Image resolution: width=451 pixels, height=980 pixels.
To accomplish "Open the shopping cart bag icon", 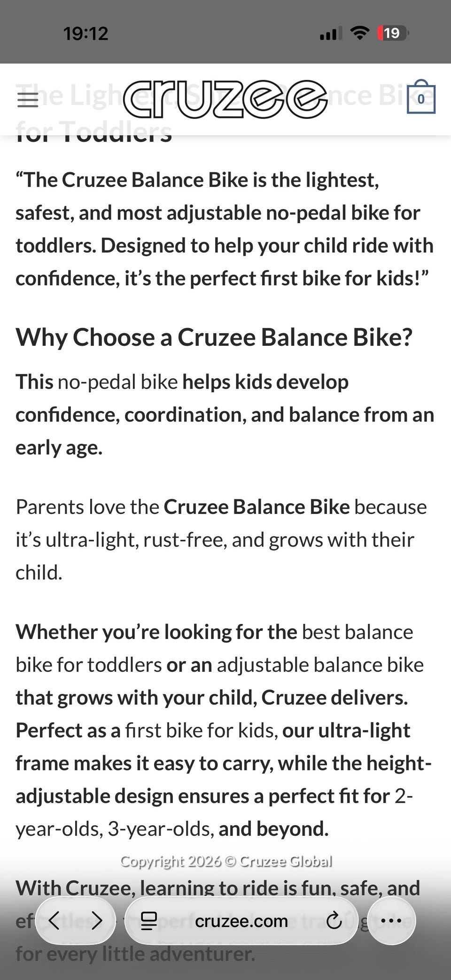I will tap(420, 98).
